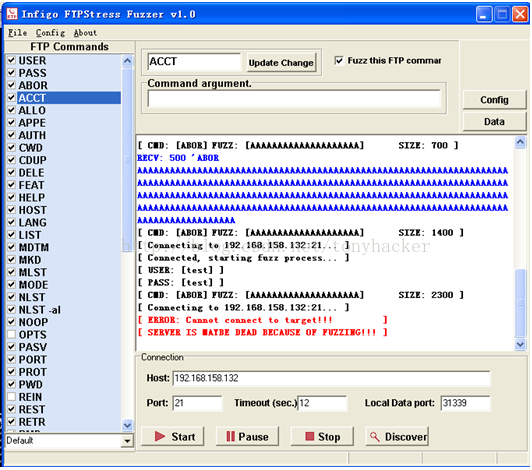Select PROT in the command list
532x470 pixels.
pyautogui.click(x=32, y=372)
